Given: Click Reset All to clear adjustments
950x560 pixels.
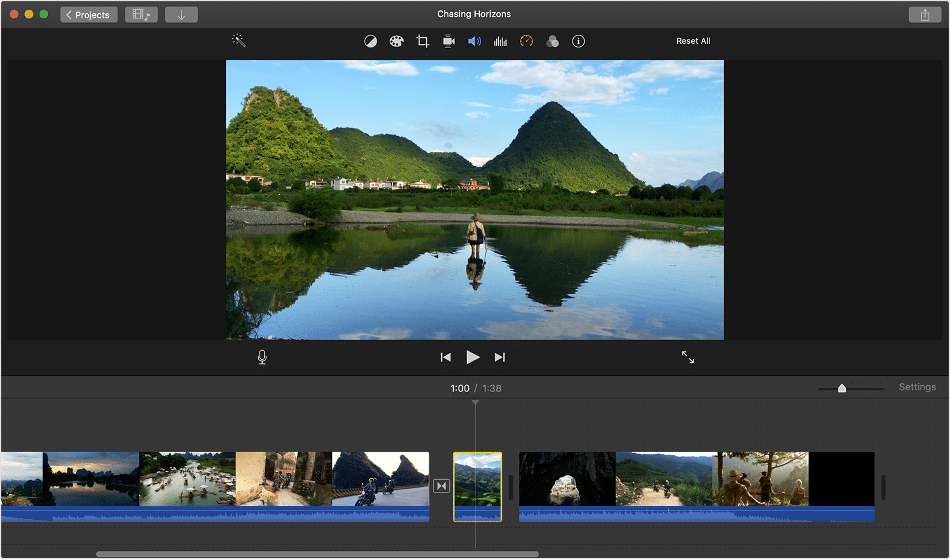Looking at the screenshot, I should (x=693, y=41).
